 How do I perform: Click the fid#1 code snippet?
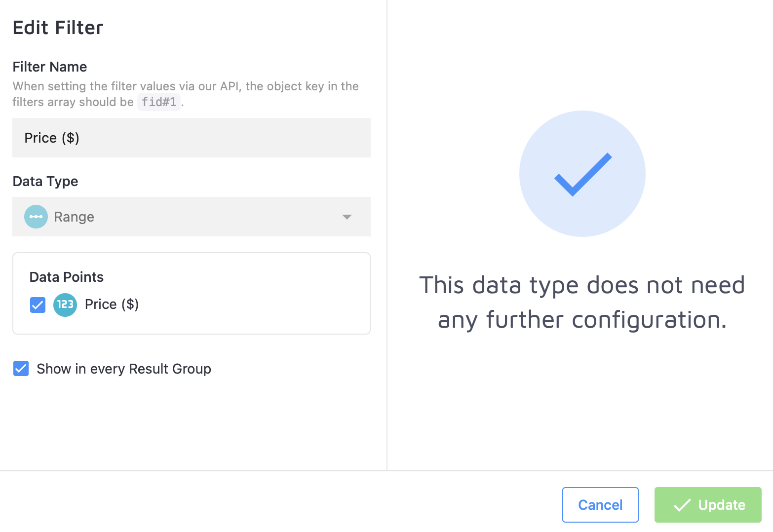[x=159, y=102]
